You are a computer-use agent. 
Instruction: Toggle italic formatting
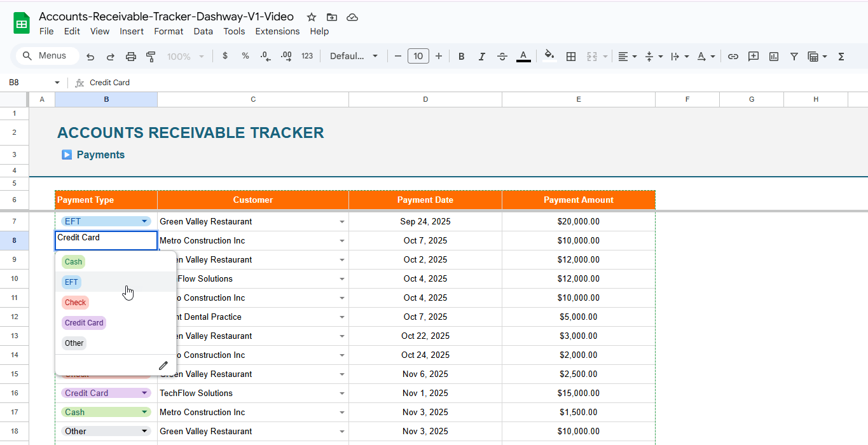pos(482,57)
